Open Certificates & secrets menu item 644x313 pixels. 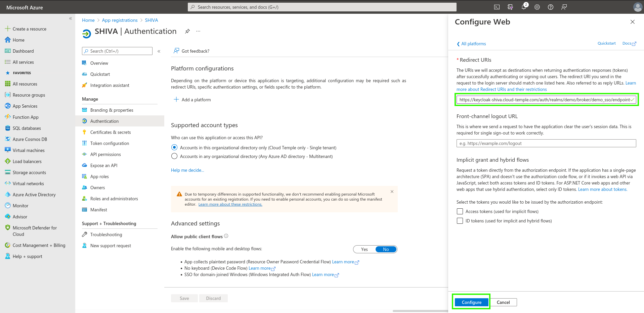coord(111,132)
